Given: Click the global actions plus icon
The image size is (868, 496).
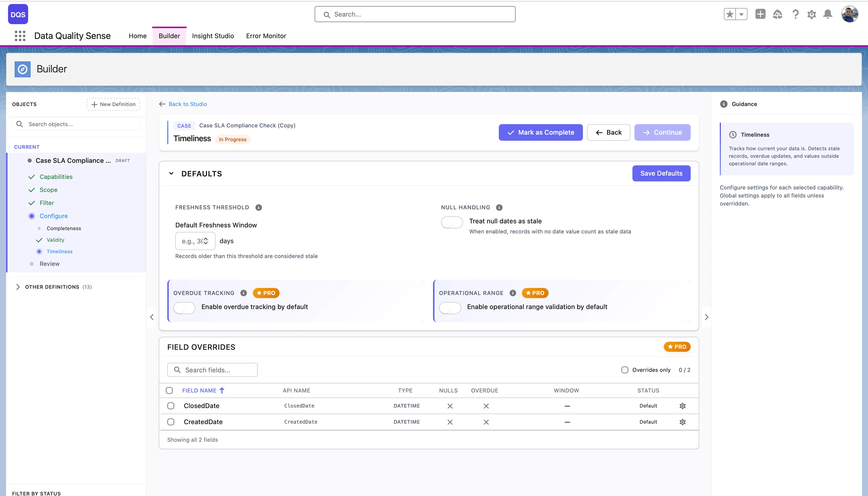Looking at the screenshot, I should tap(760, 14).
